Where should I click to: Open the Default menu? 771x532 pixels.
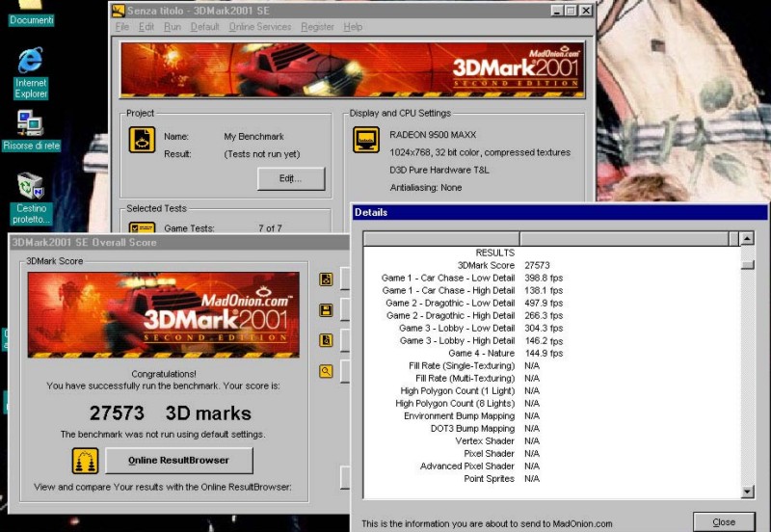[204, 27]
